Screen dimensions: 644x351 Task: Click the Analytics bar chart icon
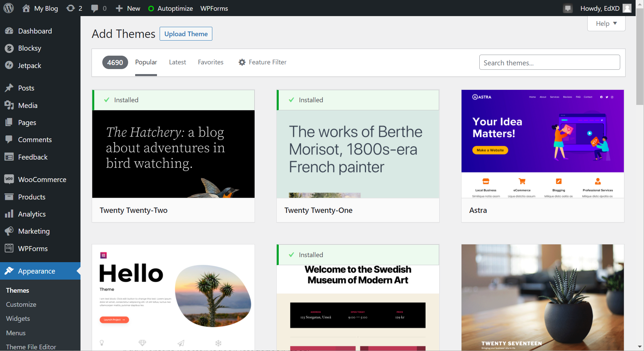(x=9, y=214)
